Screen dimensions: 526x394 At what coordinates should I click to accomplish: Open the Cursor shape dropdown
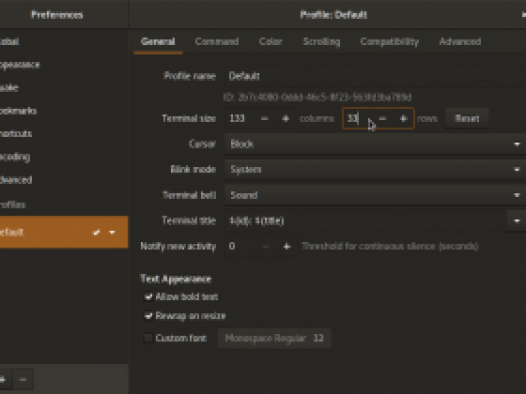375,144
